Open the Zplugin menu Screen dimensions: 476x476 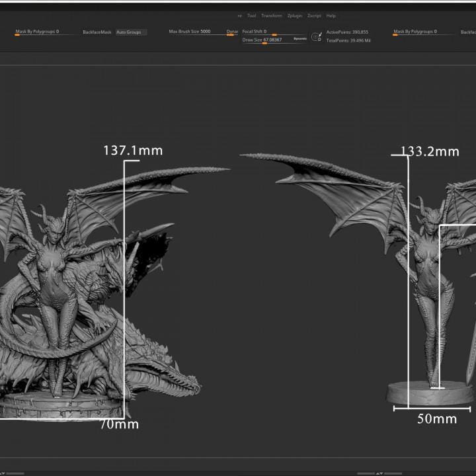295,16
